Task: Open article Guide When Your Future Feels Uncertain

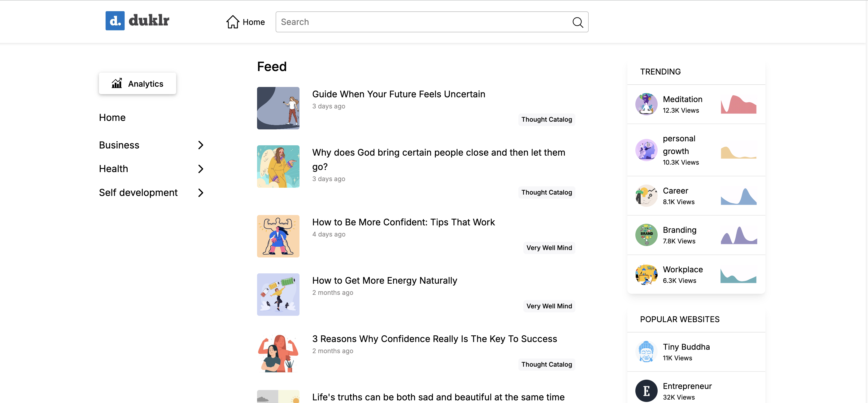Action: click(399, 94)
